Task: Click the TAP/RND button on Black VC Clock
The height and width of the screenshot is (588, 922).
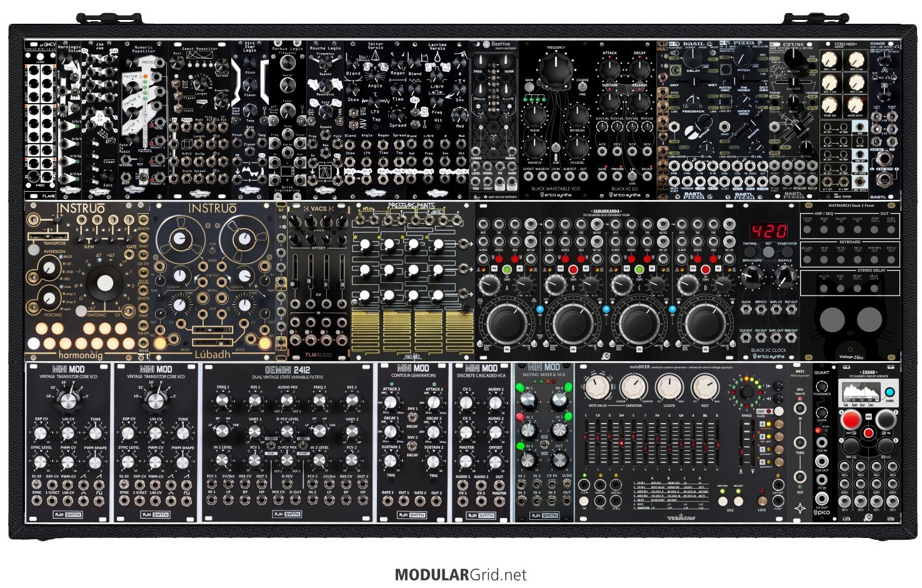Action: (x=751, y=252)
